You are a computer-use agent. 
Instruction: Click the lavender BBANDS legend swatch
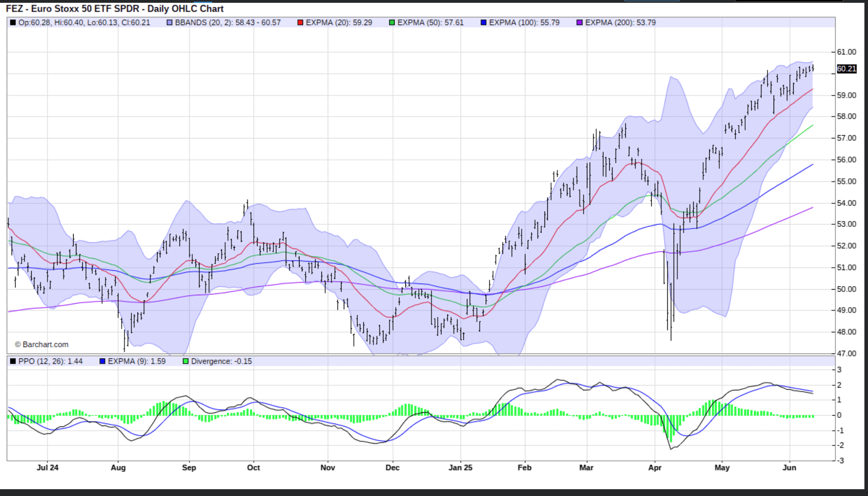point(170,23)
